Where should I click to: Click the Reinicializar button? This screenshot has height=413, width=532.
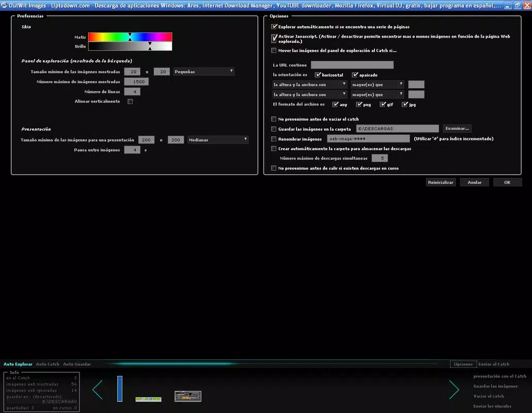coord(441,182)
